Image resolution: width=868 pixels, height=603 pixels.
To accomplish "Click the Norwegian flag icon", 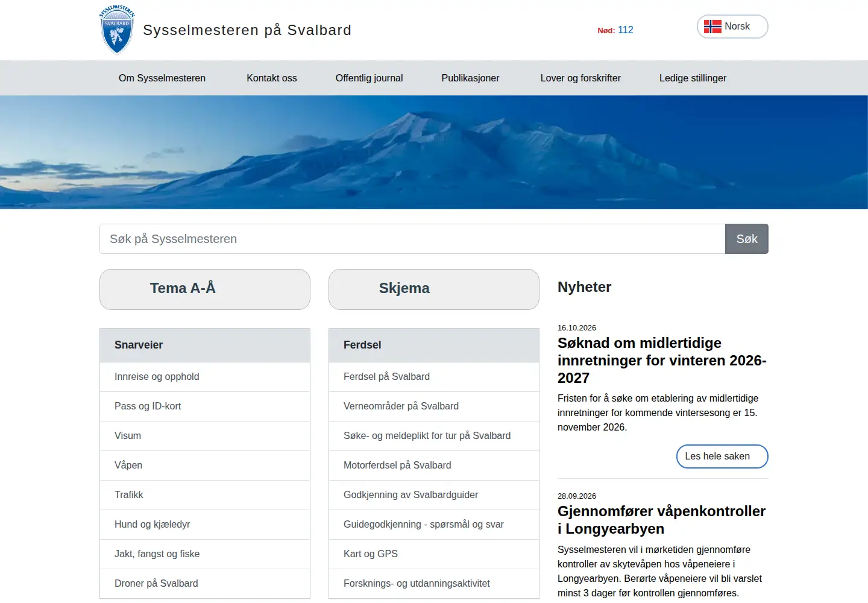I will point(712,27).
